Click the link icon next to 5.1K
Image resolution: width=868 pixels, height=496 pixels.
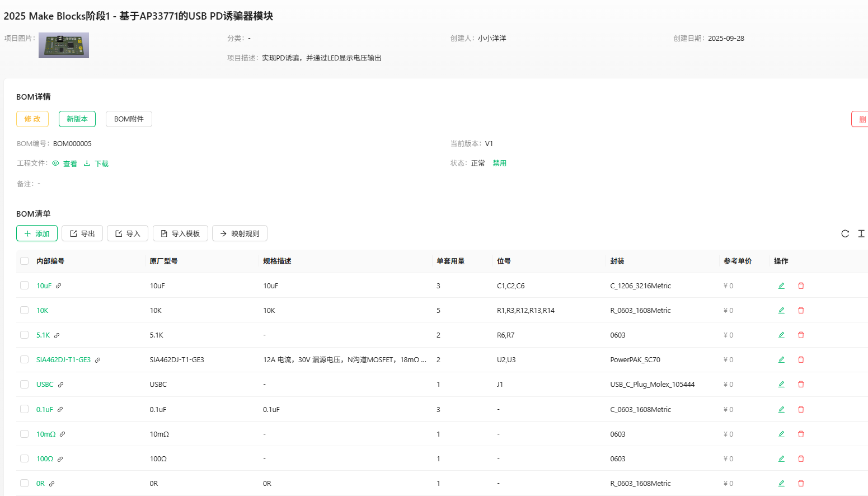(57, 335)
